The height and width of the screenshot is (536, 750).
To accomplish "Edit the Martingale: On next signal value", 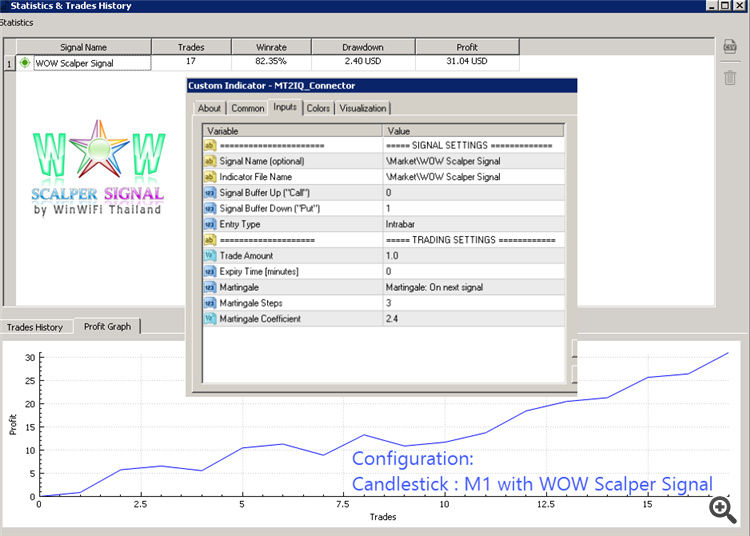I will click(474, 287).
